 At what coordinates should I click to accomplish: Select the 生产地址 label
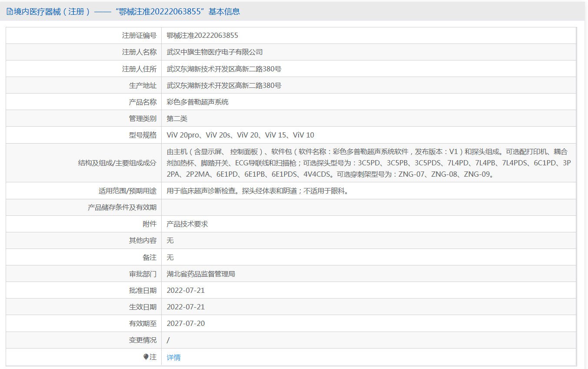click(x=143, y=85)
